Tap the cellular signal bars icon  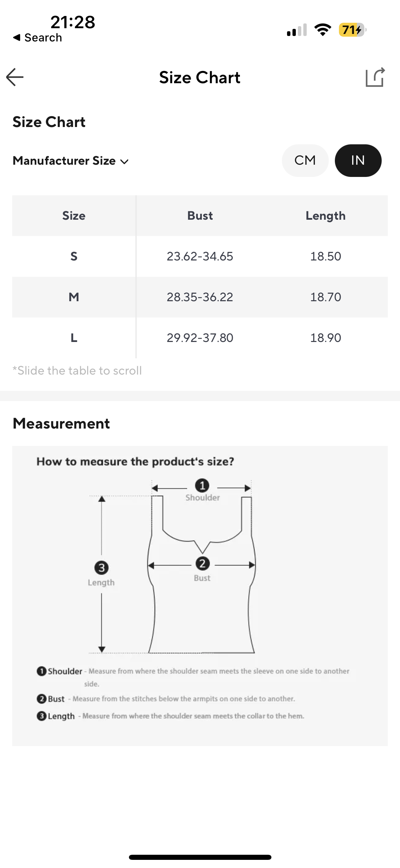point(297,30)
